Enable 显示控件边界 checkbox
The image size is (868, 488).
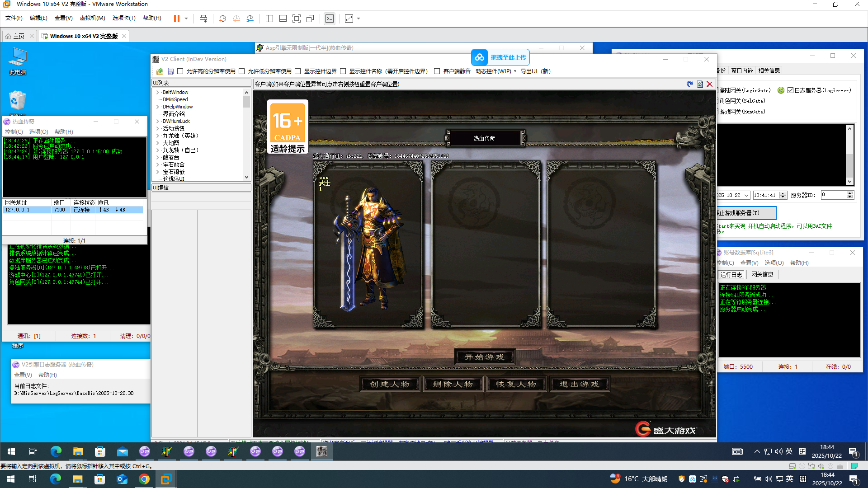tap(298, 71)
